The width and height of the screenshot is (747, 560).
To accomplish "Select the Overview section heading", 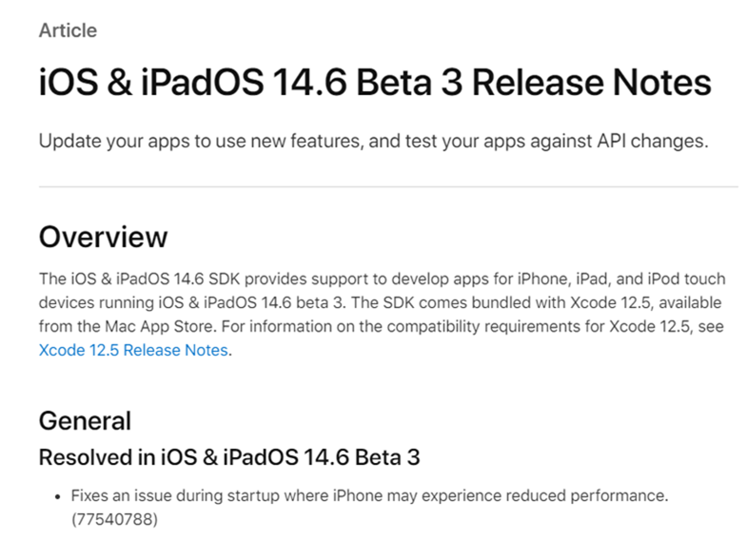I will pos(104,237).
